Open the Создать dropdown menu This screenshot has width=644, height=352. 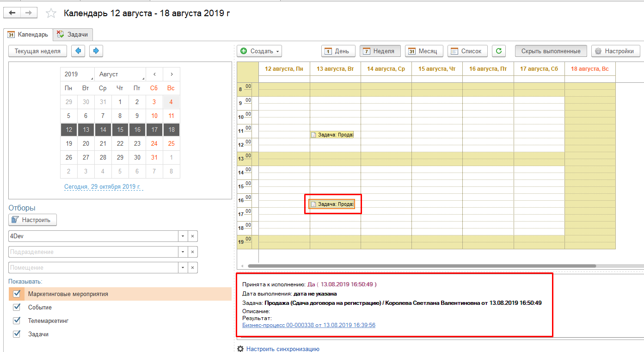pos(260,51)
